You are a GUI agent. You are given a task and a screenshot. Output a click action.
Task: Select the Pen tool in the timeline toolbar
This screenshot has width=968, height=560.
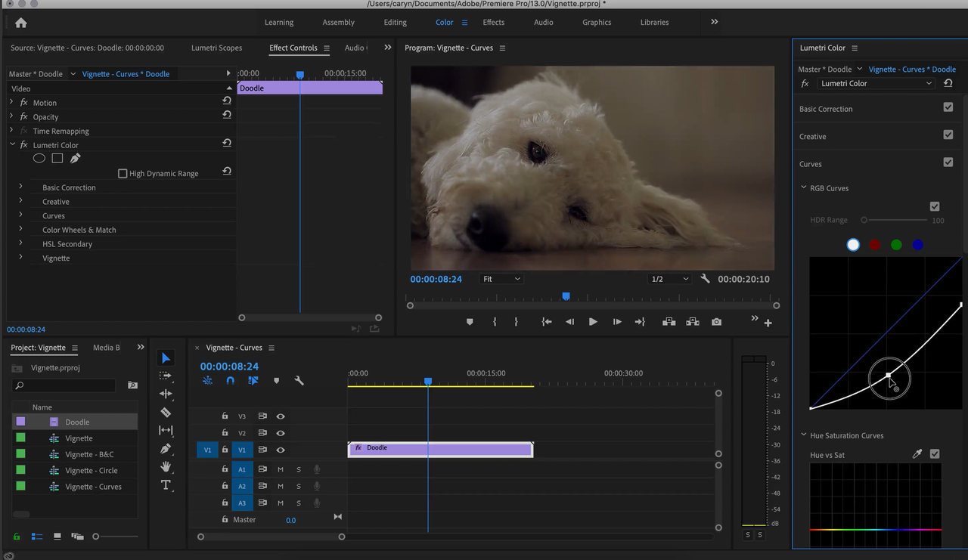[x=166, y=448]
